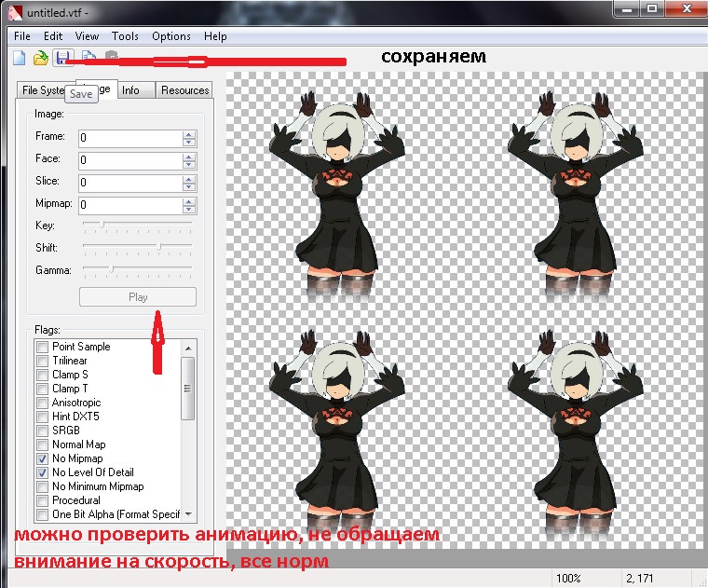The height and width of the screenshot is (588, 708).
Task: Click the bottom-left character sprite in preview
Action: tap(337, 433)
